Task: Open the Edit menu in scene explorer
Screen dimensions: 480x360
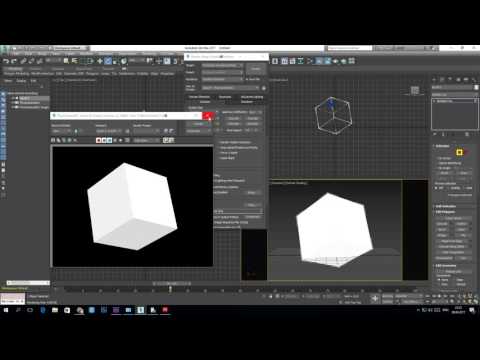Action: [x=33, y=81]
